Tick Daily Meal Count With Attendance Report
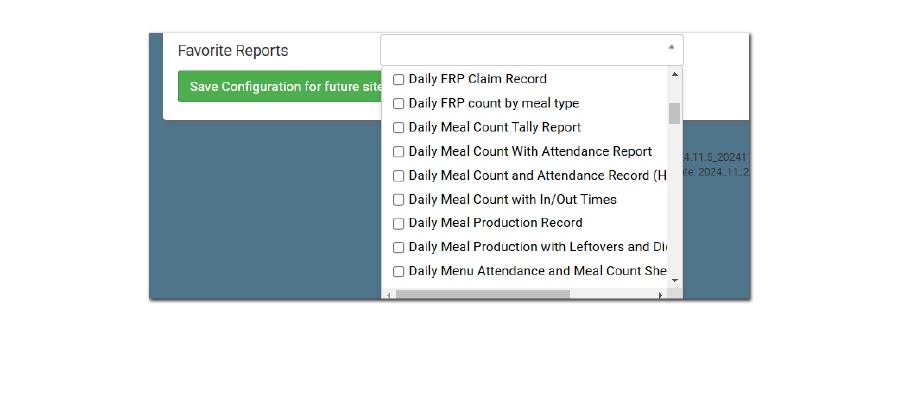This screenshot has height=400, width=900. pyautogui.click(x=398, y=152)
